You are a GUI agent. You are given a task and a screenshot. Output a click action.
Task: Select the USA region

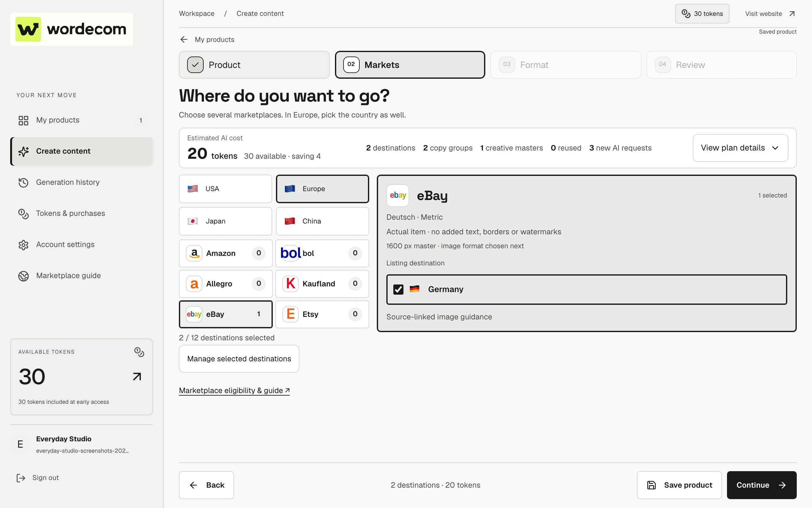pyautogui.click(x=225, y=189)
